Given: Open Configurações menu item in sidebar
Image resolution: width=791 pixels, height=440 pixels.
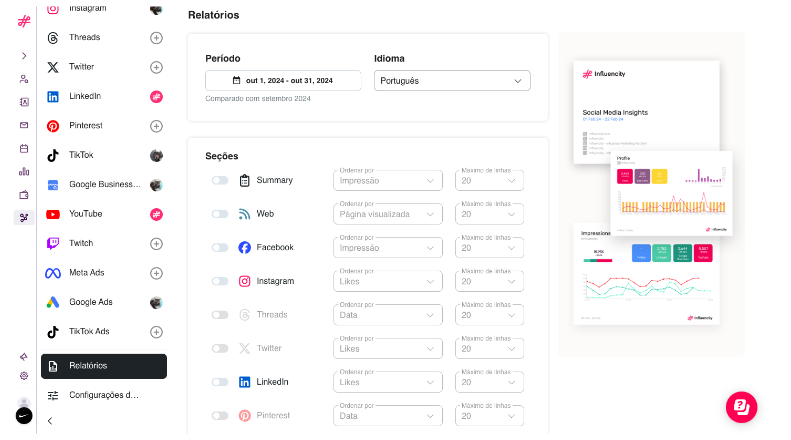Looking at the screenshot, I should [x=104, y=395].
